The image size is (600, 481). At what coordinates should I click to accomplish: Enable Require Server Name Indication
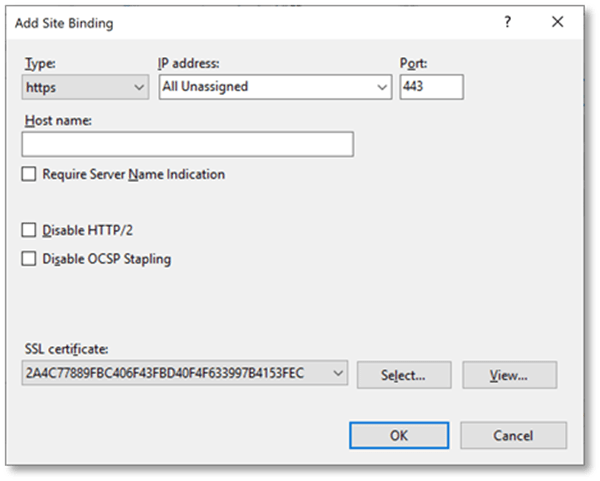coord(29,174)
